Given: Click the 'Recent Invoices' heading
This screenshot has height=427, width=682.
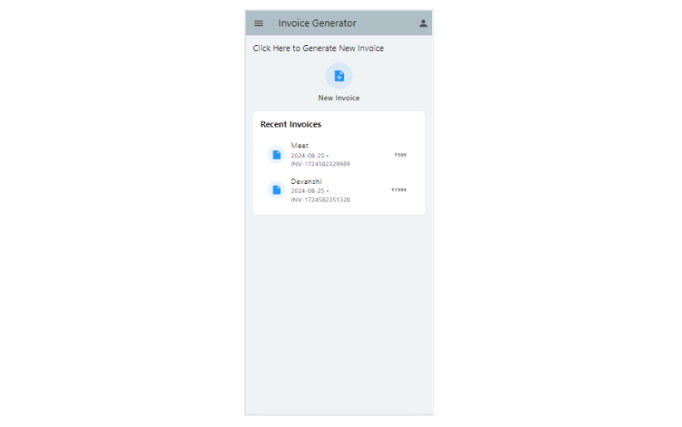Looking at the screenshot, I should coord(291,124).
